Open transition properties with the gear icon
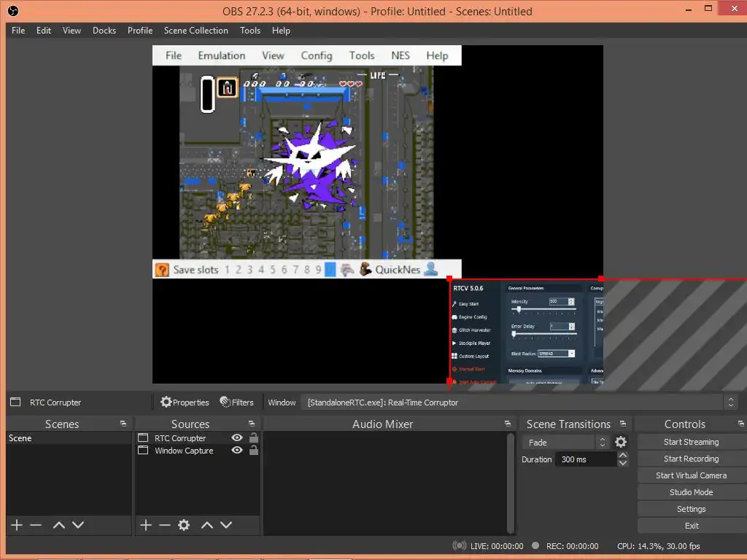 click(621, 442)
